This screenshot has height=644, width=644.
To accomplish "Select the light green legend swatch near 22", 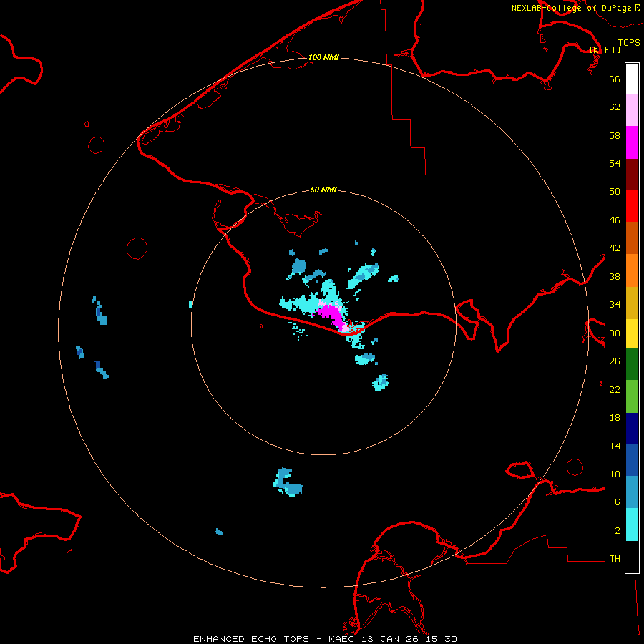I will coord(632,396).
